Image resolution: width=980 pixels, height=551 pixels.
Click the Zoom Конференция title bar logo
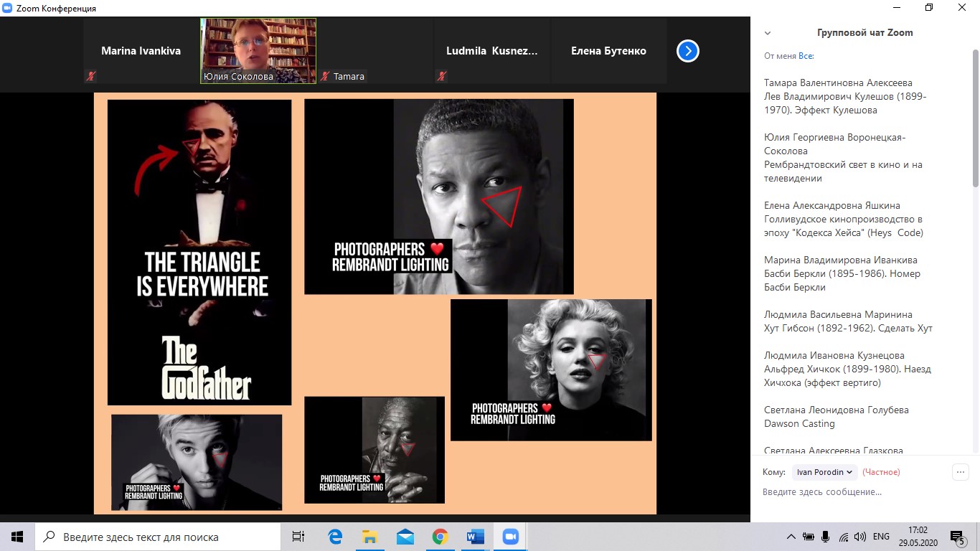7,8
